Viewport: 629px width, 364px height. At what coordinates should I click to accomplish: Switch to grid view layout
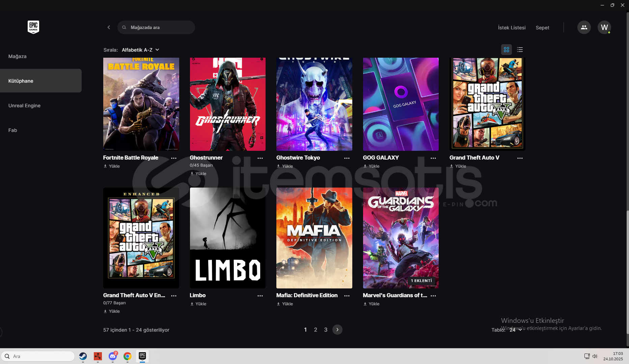pyautogui.click(x=507, y=50)
